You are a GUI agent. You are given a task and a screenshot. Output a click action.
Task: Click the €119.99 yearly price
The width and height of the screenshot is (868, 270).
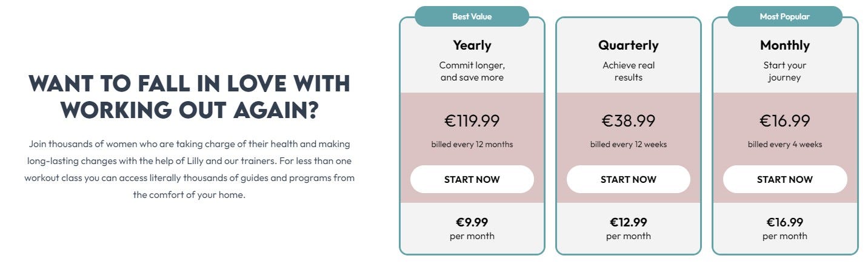click(472, 120)
